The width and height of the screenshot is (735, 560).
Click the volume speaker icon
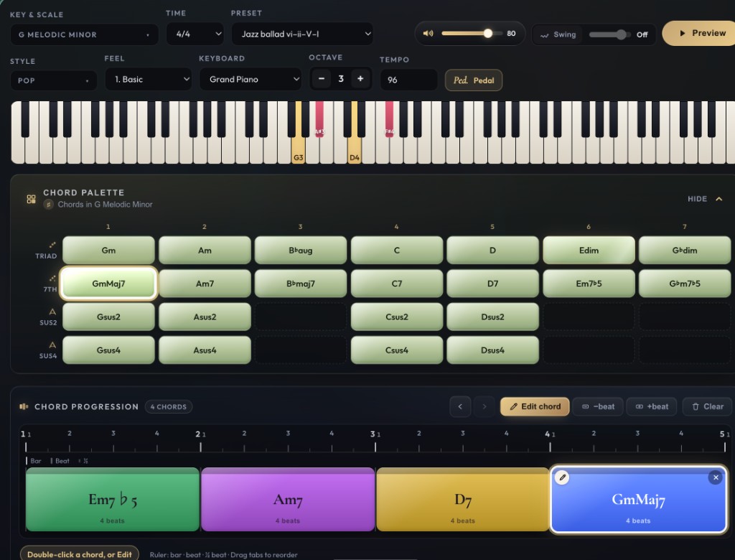pyautogui.click(x=428, y=33)
